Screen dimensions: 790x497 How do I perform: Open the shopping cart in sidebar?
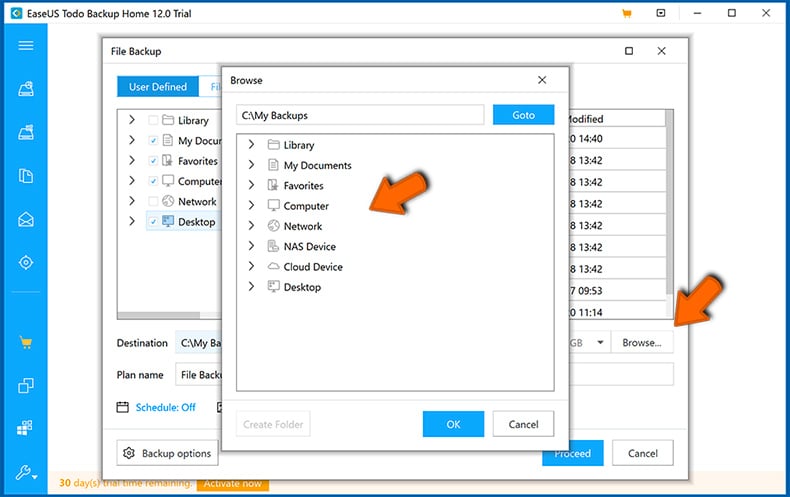pyautogui.click(x=26, y=343)
